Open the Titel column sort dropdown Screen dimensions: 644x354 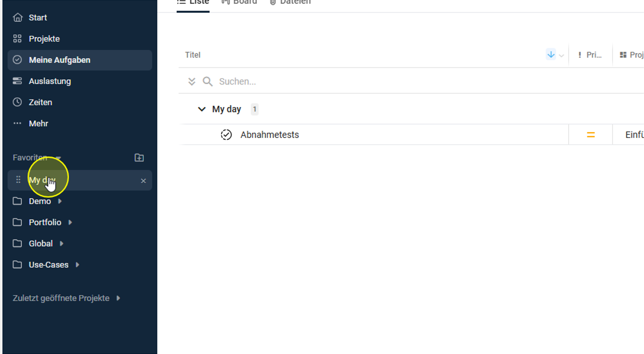[x=561, y=55]
